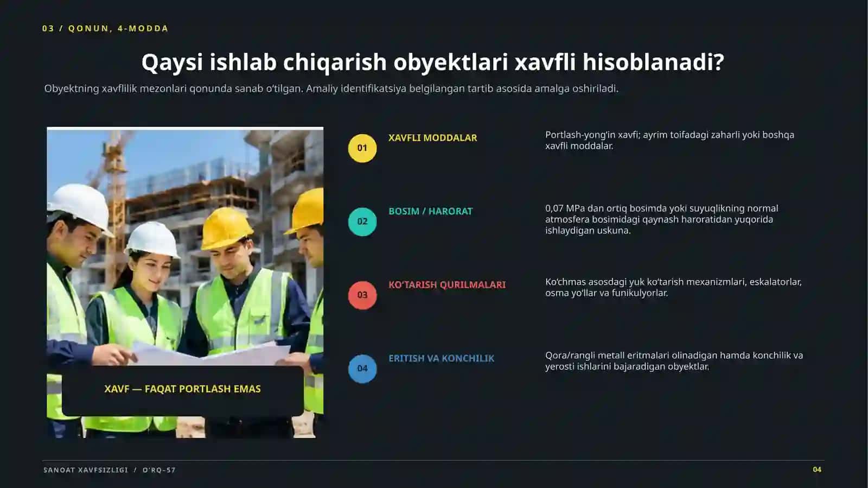The width and height of the screenshot is (868, 488).
Task: Select the slide title 'Qaysi ishlab chiqarish obyektlari xavfli hisoblanadi?'
Action: click(x=432, y=62)
